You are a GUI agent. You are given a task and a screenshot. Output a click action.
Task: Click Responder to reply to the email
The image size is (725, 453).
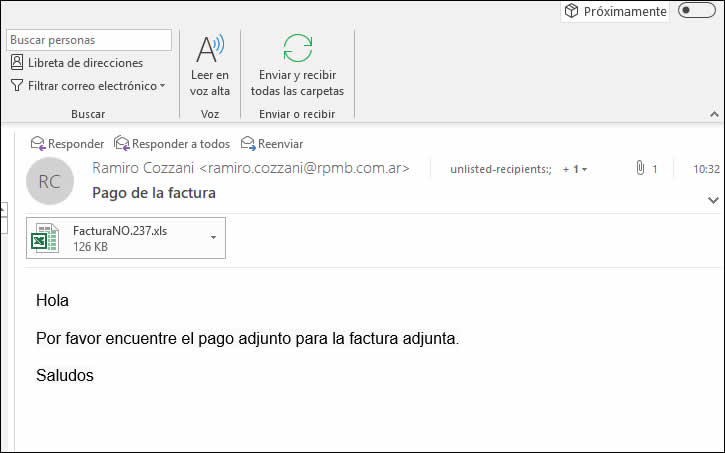pos(68,144)
